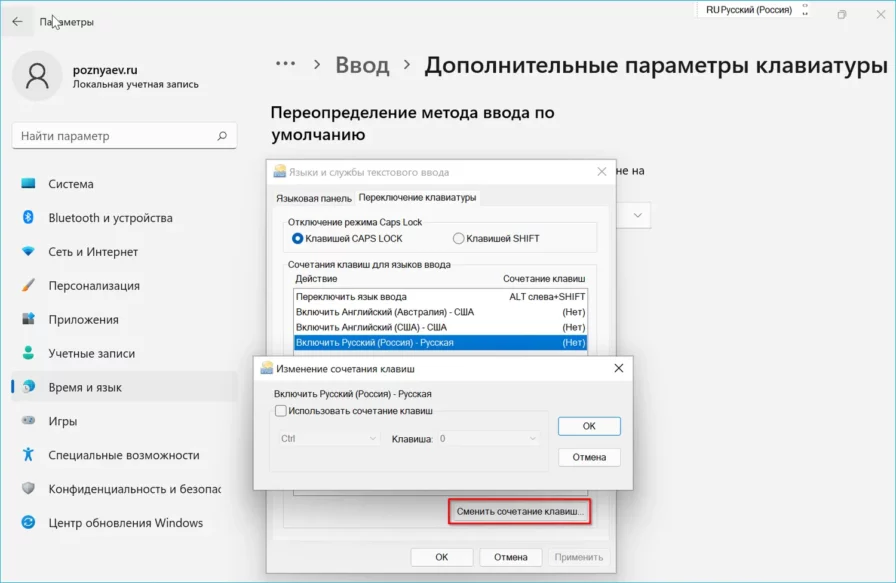
Task: Select Время и язык globe icon
Action: point(28,387)
